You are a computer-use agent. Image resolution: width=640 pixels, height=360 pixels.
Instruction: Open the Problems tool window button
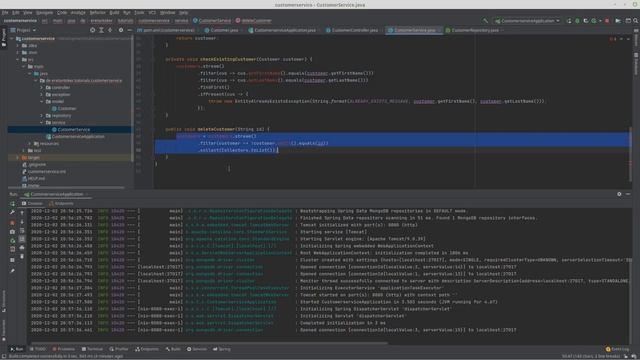click(64, 349)
